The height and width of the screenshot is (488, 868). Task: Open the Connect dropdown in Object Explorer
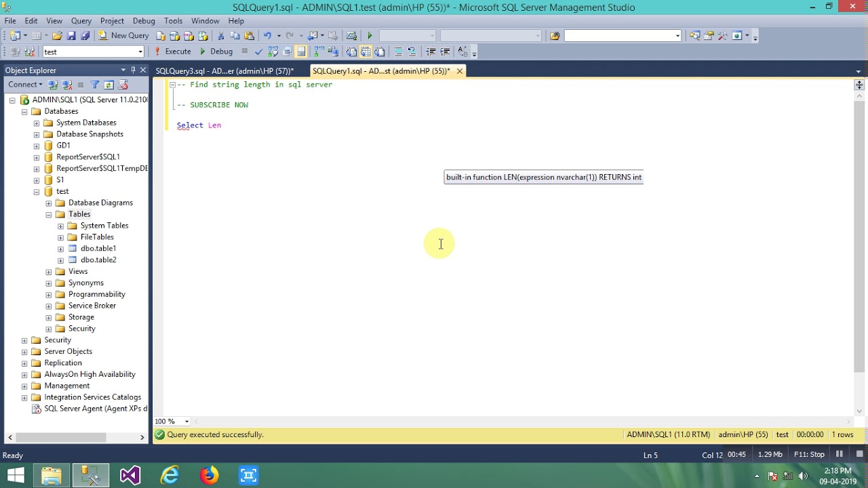click(25, 85)
